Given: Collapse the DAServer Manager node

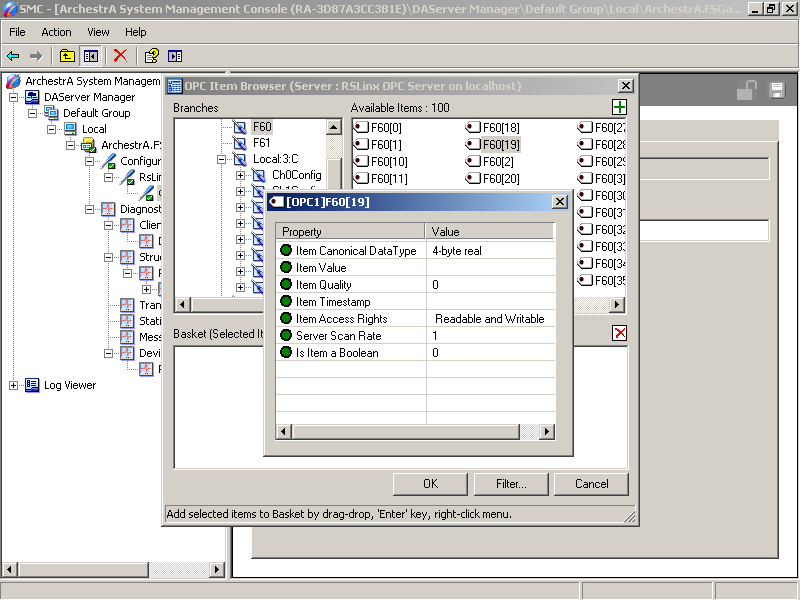Looking at the screenshot, I should coord(14,97).
